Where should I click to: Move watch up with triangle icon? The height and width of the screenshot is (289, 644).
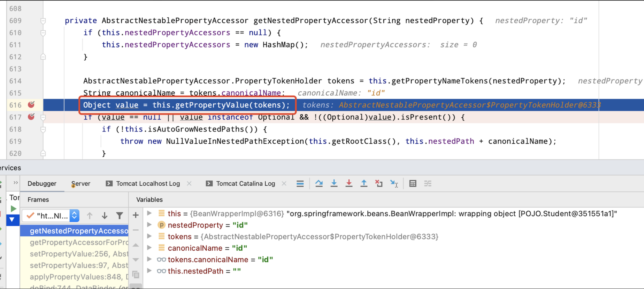[x=135, y=245]
